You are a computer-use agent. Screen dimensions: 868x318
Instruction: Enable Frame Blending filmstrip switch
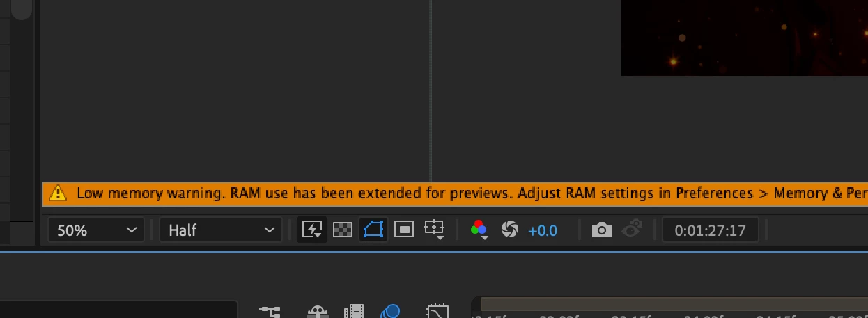[x=354, y=311]
